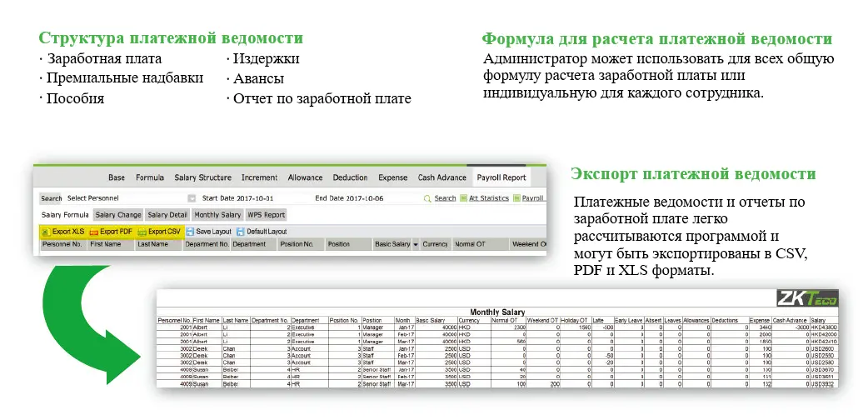
Task: Expand the Select Personnel dropdown arrow
Action: [x=192, y=198]
